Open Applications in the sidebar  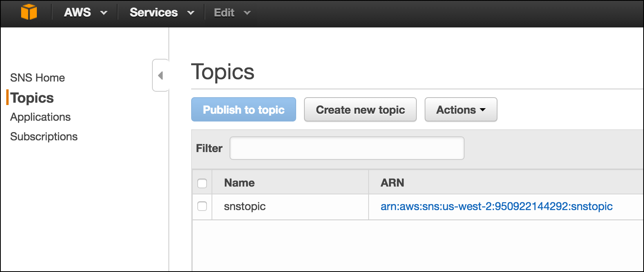coord(40,117)
